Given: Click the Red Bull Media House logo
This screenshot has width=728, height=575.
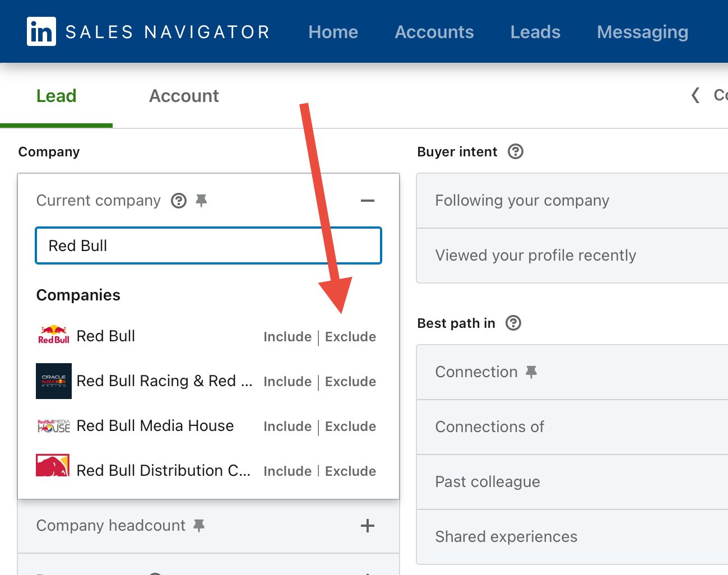Looking at the screenshot, I should pyautogui.click(x=54, y=426).
